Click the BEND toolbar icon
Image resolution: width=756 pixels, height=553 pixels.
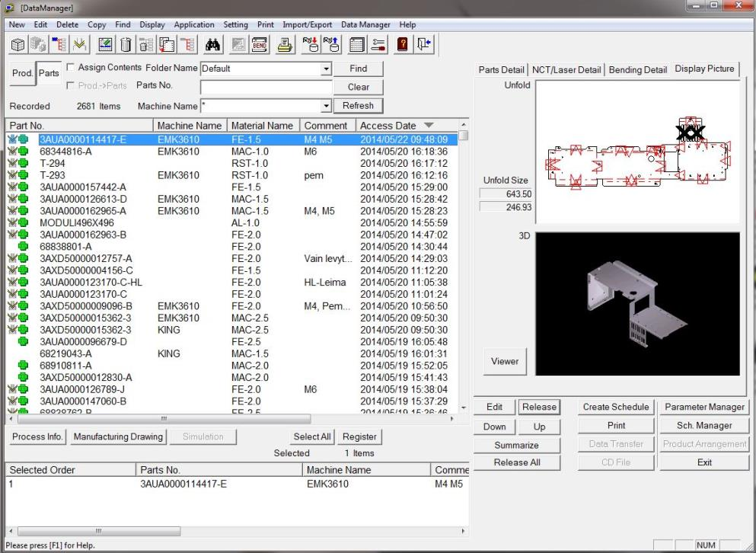(x=260, y=45)
